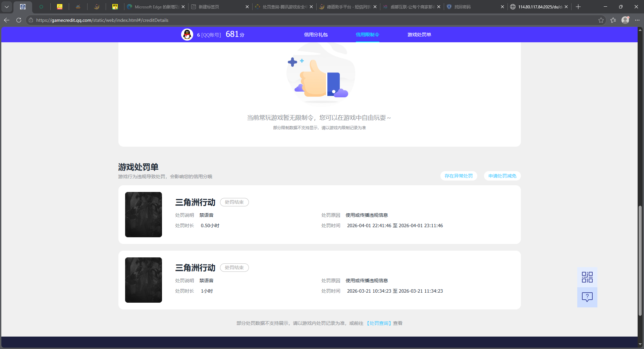Expand the tab actions dropdown arrow
The width and height of the screenshot is (644, 349).
coord(7,7)
